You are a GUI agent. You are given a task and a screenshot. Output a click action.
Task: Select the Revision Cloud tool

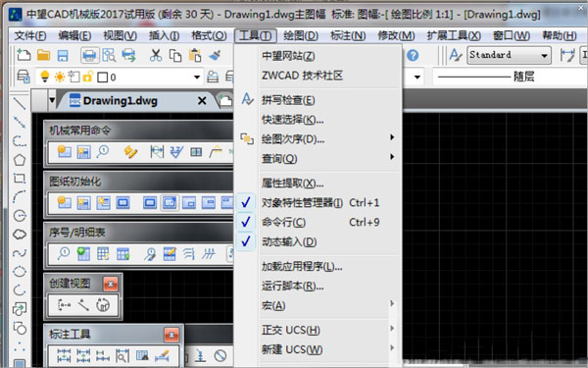click(x=20, y=235)
